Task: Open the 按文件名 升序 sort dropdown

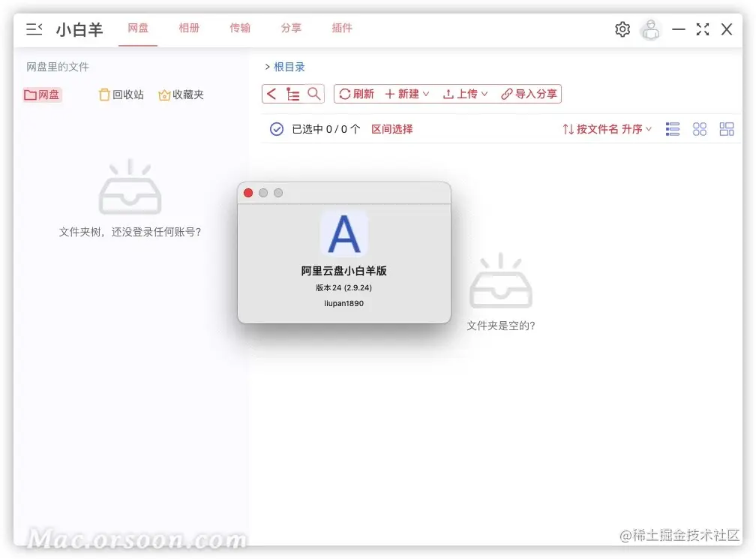Action: click(x=607, y=129)
